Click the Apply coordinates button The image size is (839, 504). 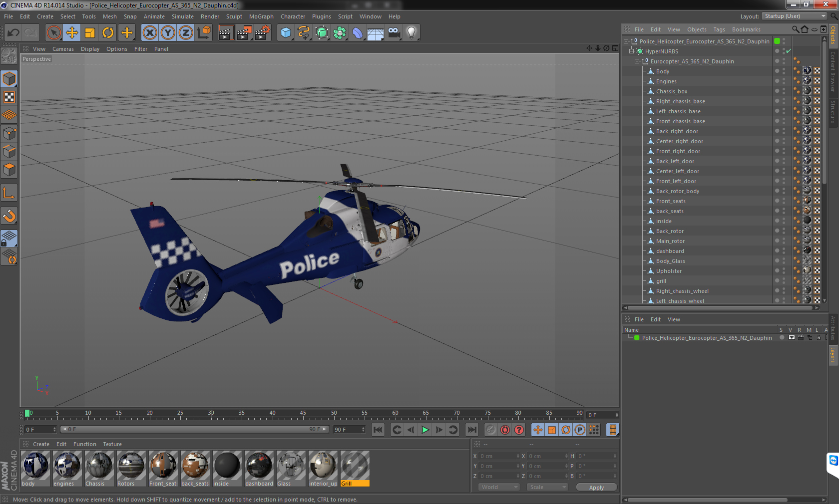point(596,488)
